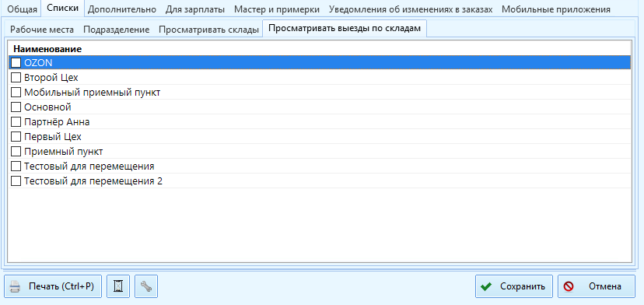Screen dimensions: 644x305
Task: Toggle the Тестовый для перемещения 2 checkbox
Action: click(x=16, y=181)
